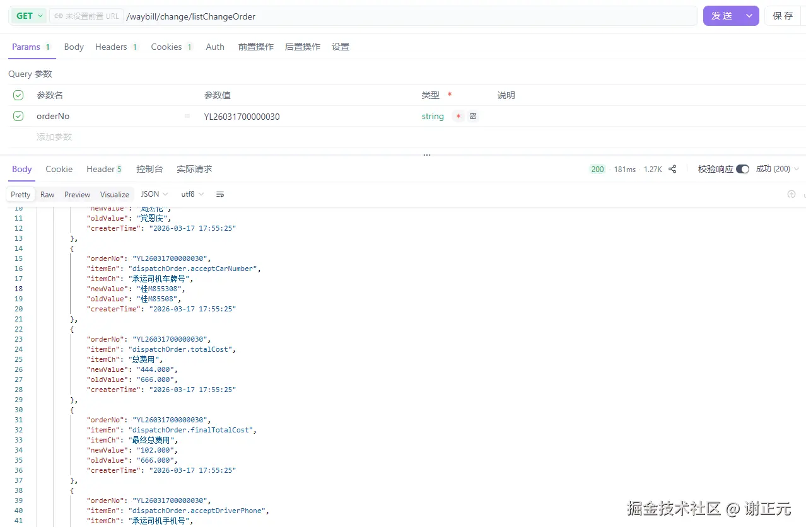806x532 pixels.
Task: Open the GET method dropdown
Action: click(x=29, y=16)
